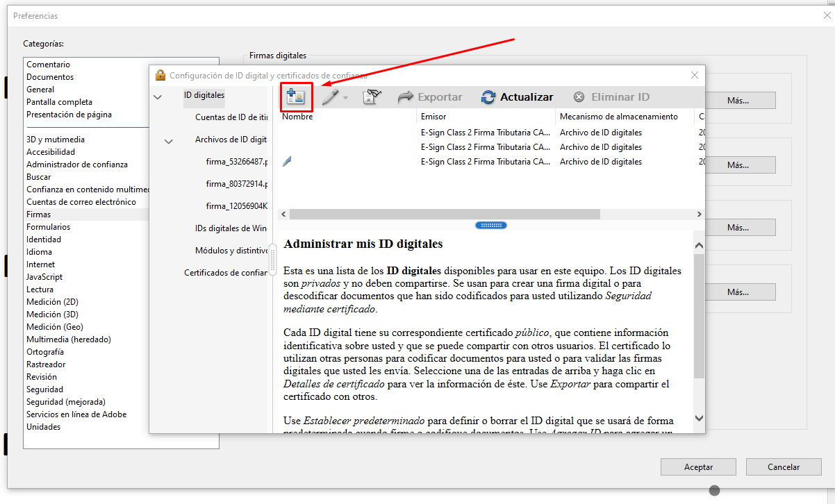The width and height of the screenshot is (835, 504).
Task: Choose Seguridad in the Categorías list
Action: (x=44, y=389)
